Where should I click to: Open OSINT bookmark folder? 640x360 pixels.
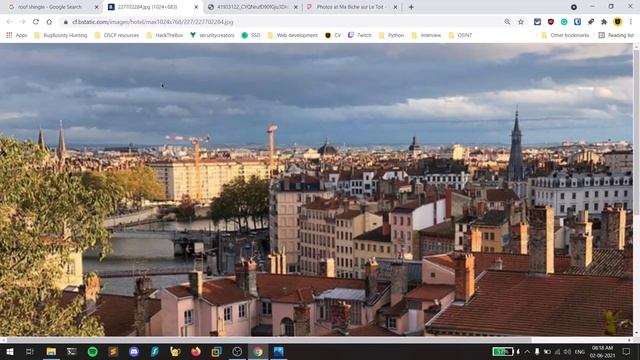point(460,36)
